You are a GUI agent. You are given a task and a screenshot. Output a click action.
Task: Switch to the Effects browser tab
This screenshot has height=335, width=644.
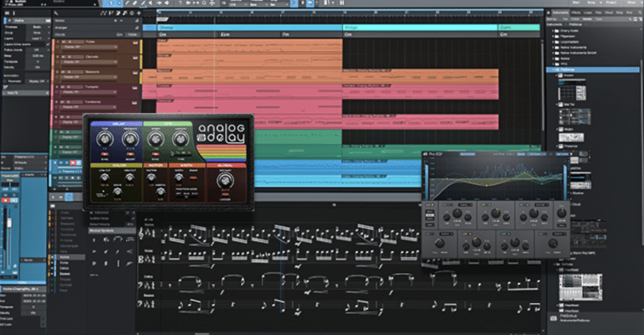point(575,13)
